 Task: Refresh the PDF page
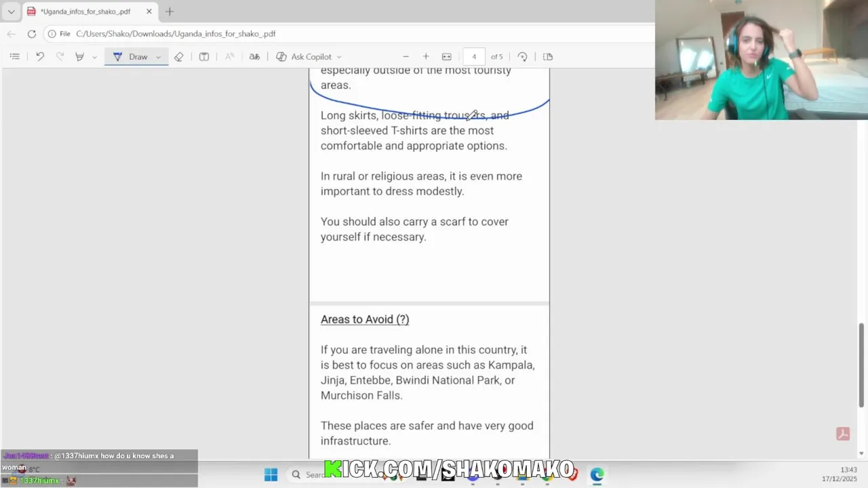pos(32,34)
